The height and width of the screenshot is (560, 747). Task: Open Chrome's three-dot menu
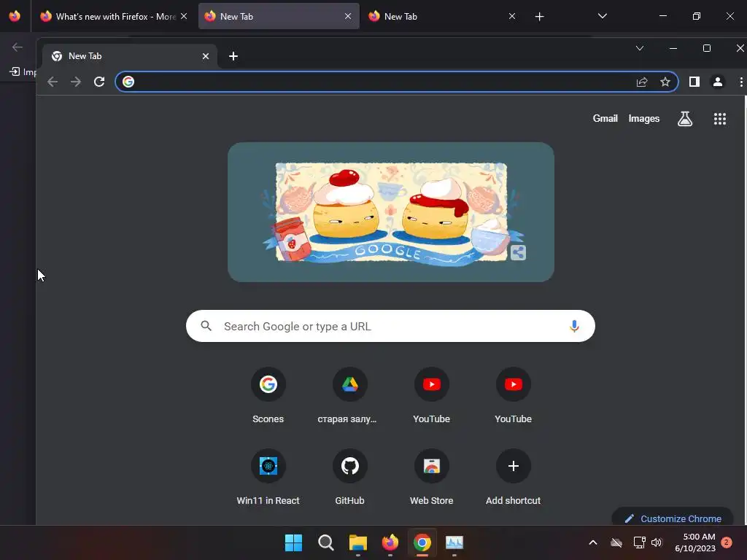click(x=741, y=82)
